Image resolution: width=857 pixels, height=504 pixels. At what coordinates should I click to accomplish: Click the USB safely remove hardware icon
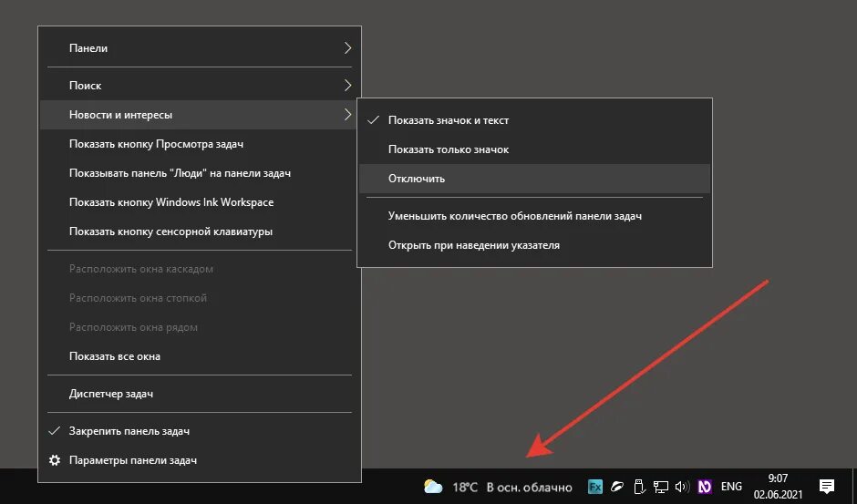639,486
